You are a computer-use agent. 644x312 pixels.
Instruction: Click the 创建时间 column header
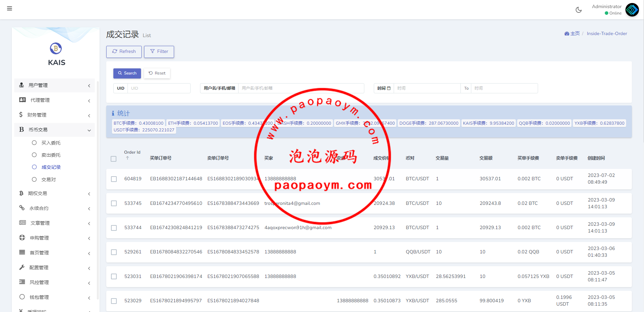596,158
